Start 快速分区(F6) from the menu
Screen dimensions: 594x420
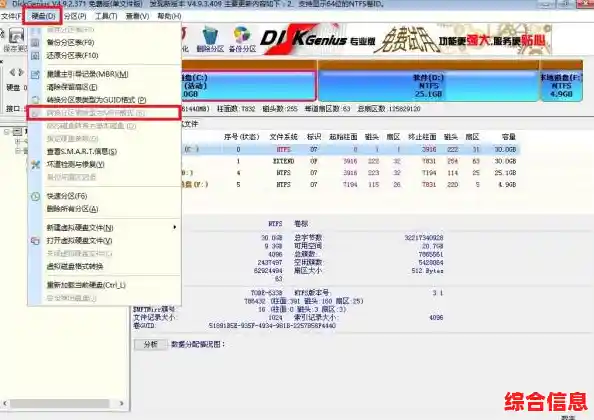pyautogui.click(x=104, y=196)
